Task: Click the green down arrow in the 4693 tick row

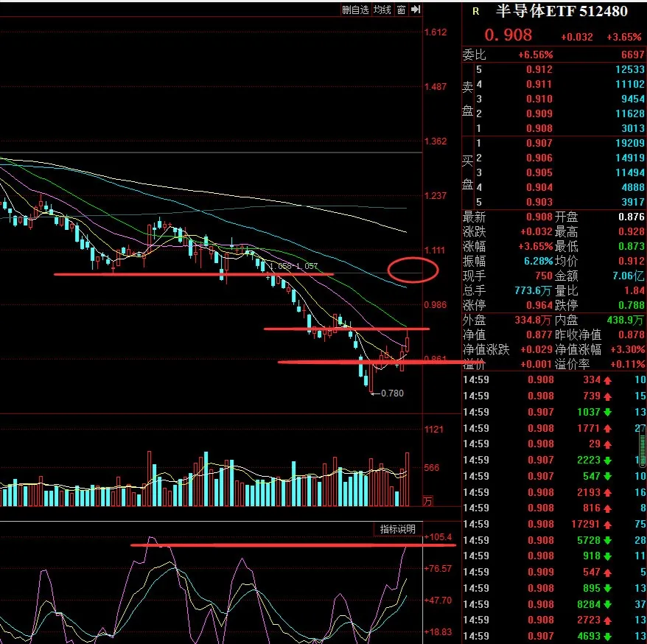Action: pos(607,637)
